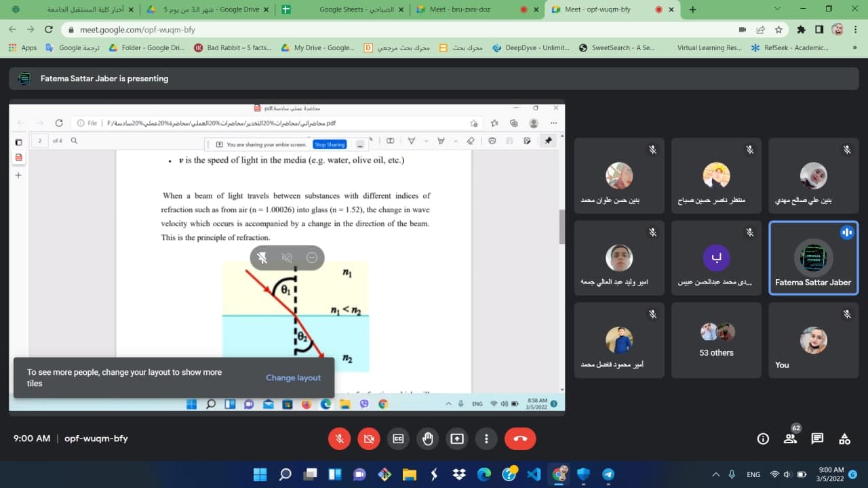
Task: Open the activities icon
Action: tap(844, 439)
